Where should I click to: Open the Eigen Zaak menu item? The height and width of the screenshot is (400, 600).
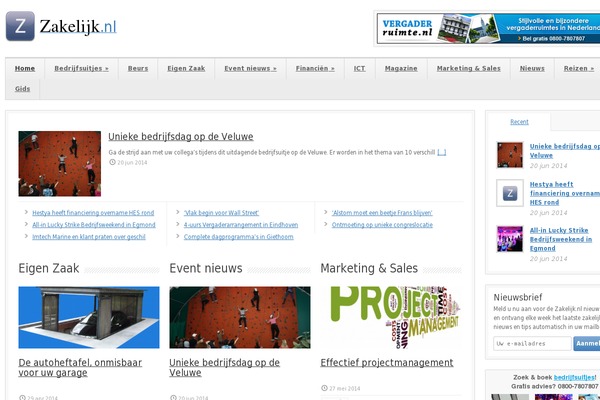(x=186, y=69)
